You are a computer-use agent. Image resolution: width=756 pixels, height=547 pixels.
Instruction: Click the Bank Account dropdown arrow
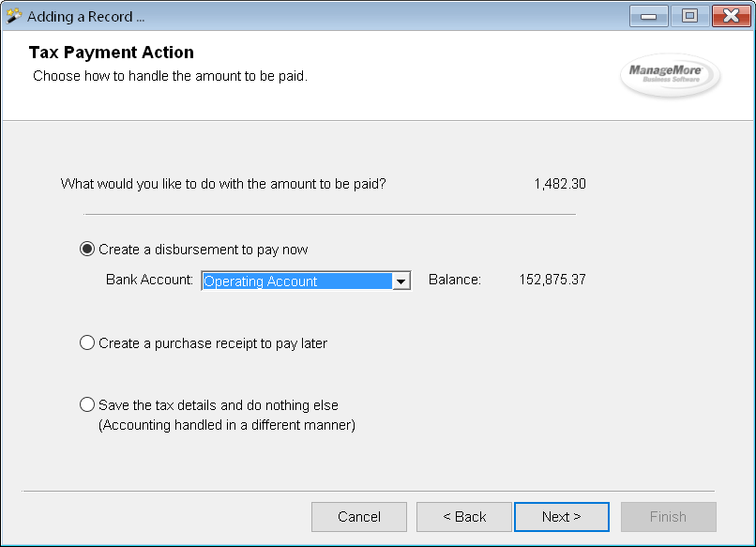point(401,281)
